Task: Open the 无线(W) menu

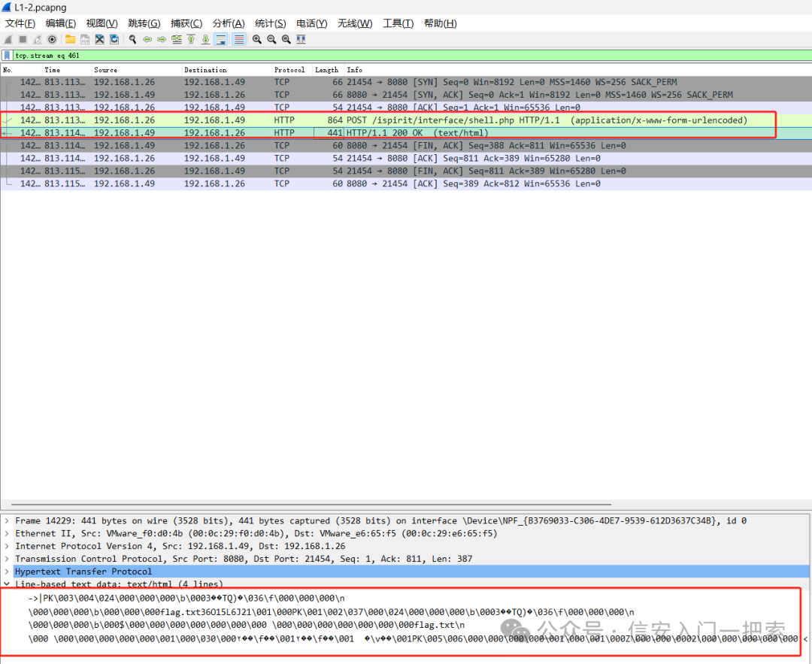Action: point(355,23)
